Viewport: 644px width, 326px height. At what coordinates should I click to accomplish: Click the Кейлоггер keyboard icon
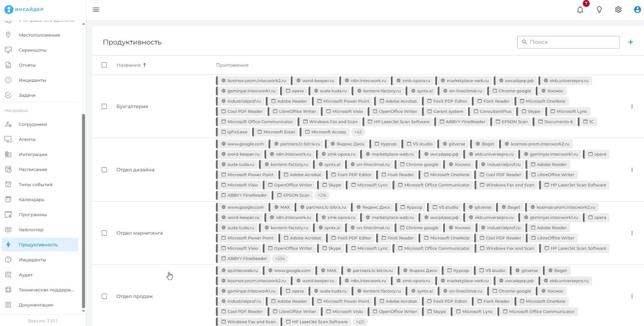click(8, 230)
